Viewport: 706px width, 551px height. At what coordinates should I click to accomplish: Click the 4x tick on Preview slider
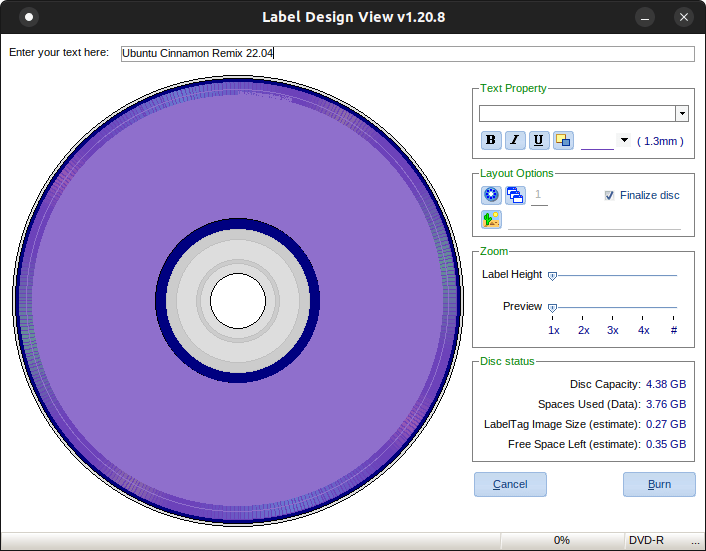coord(644,329)
